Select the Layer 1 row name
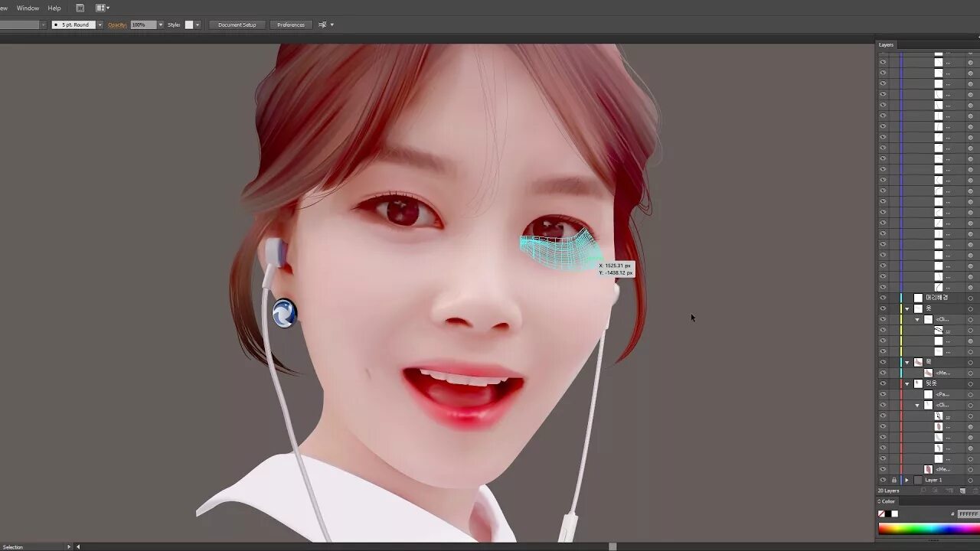Image resolution: width=980 pixels, height=551 pixels. coord(934,480)
